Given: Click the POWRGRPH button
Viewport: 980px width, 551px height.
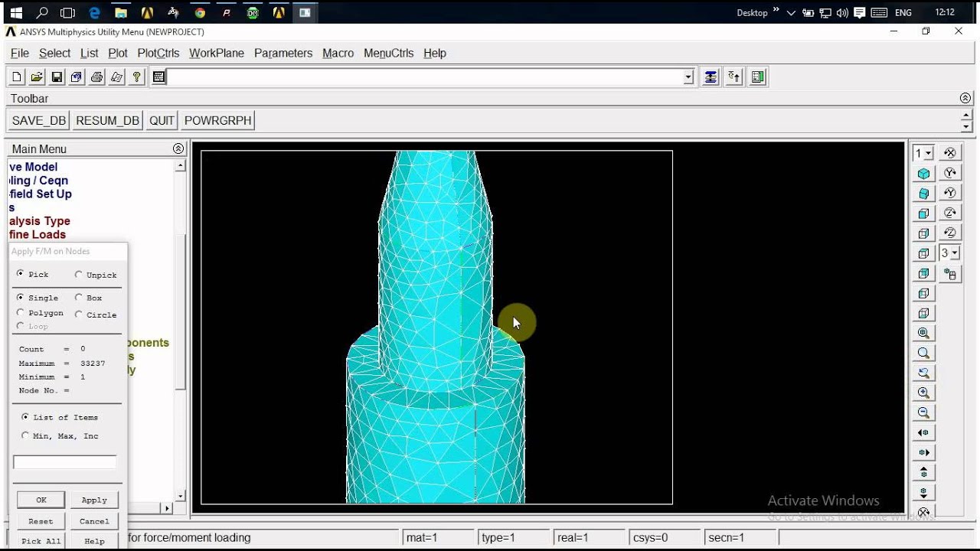Looking at the screenshot, I should pos(218,120).
